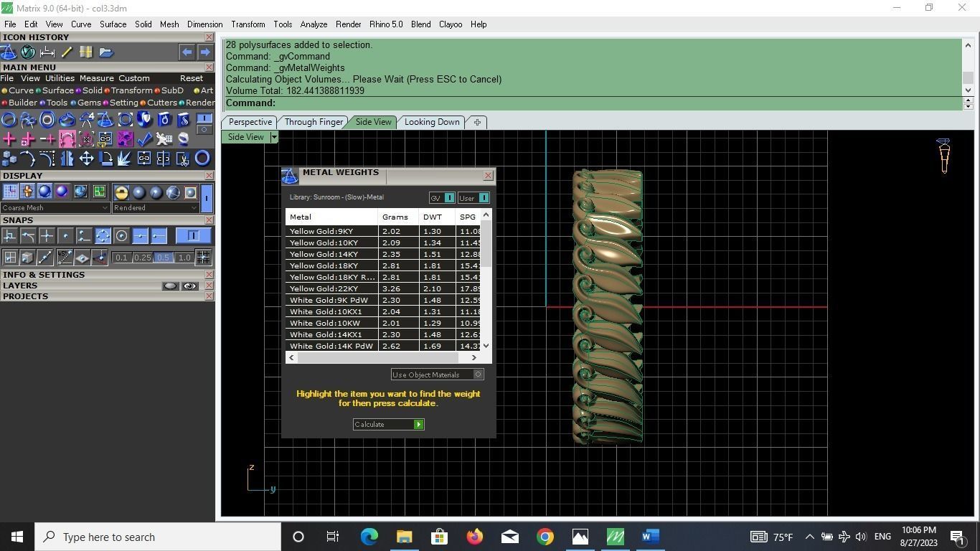Click the grid display icon in Display panel

[10, 192]
